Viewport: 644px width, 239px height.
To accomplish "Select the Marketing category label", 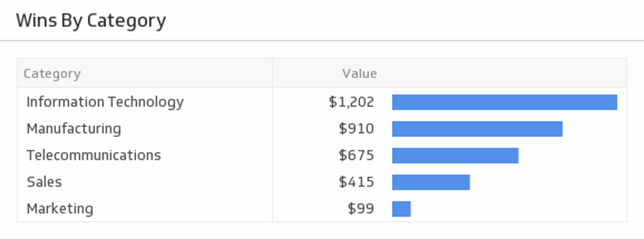I will [x=60, y=209].
